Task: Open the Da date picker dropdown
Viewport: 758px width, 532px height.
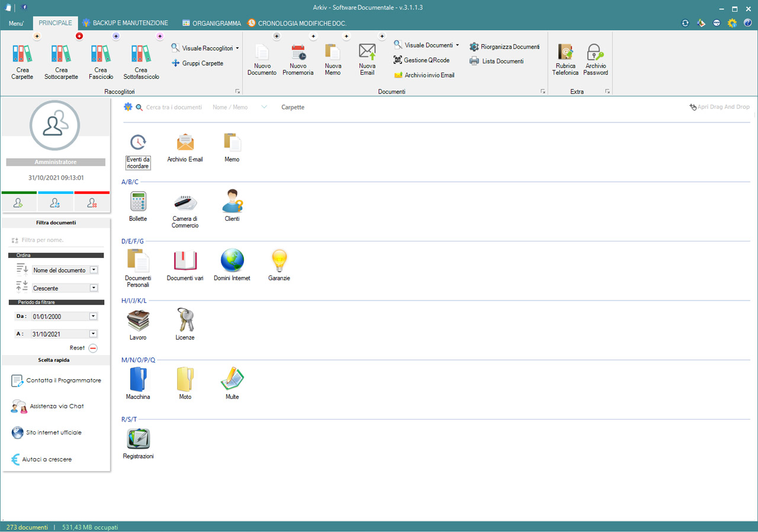Action: [93, 317]
